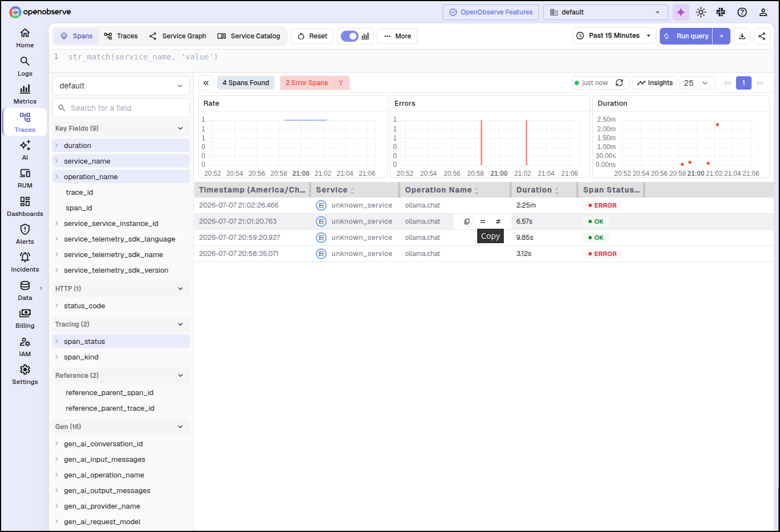Open Settings in the sidebar
Image resolution: width=780 pixels, height=532 pixels.
[24, 375]
